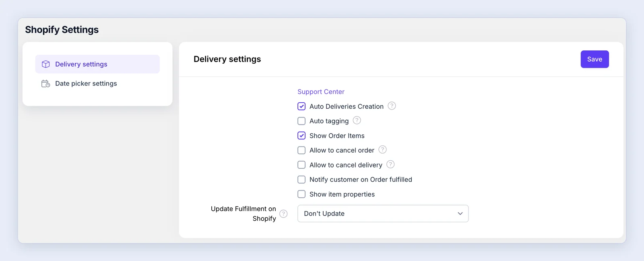Open help tooltip for Allow to cancel delivery
This screenshot has height=261, width=644.
390,164
